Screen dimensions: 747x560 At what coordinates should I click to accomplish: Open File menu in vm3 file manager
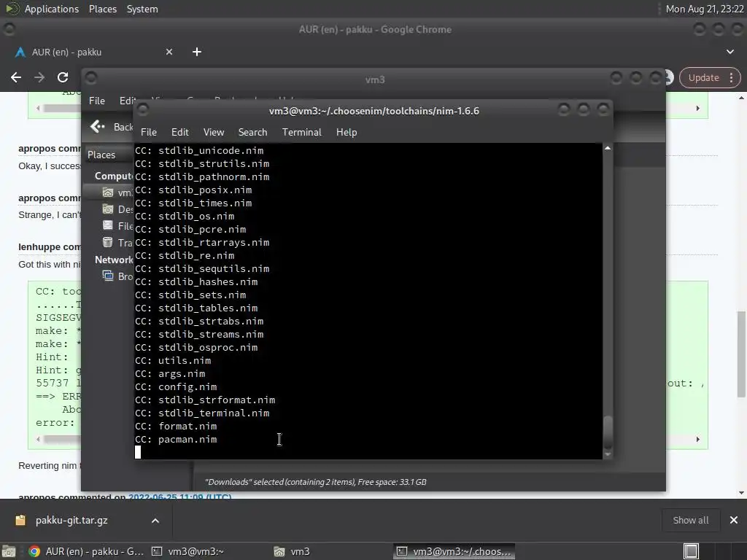click(97, 101)
